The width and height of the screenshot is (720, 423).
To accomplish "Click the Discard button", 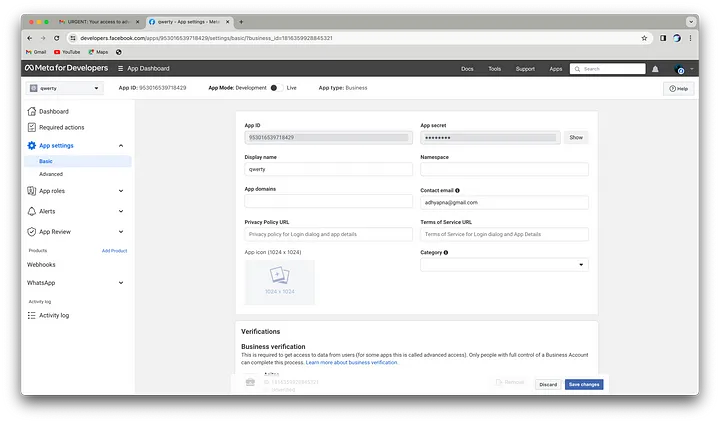I will tap(548, 384).
